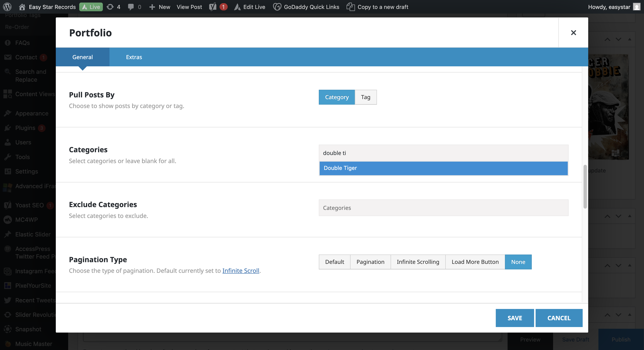Image resolution: width=644 pixels, height=350 pixels.
Task: Close the Portfolio dialog with the X
Action: coord(573,33)
